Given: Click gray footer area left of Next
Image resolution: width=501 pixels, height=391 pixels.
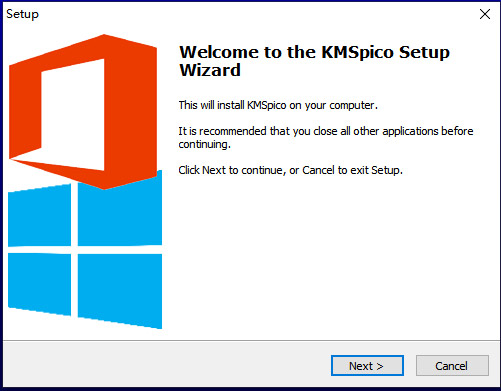Looking at the screenshot, I should click(167, 365).
